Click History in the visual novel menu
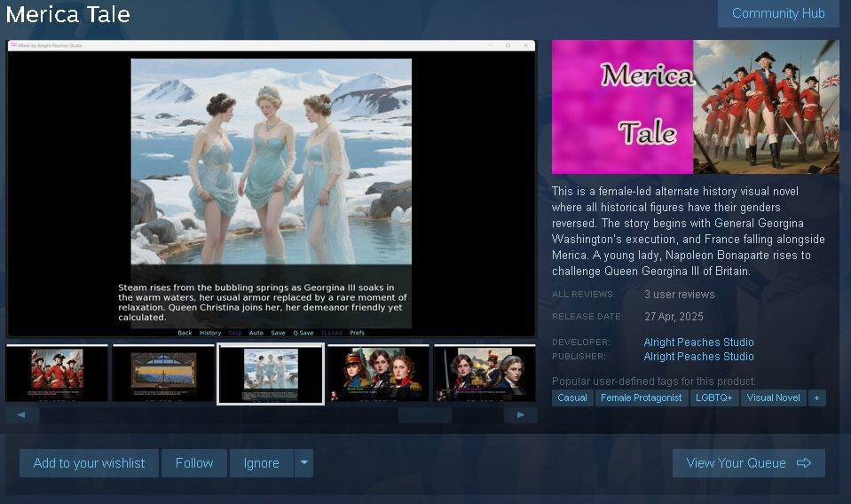The height and width of the screenshot is (504, 851). pyautogui.click(x=210, y=333)
